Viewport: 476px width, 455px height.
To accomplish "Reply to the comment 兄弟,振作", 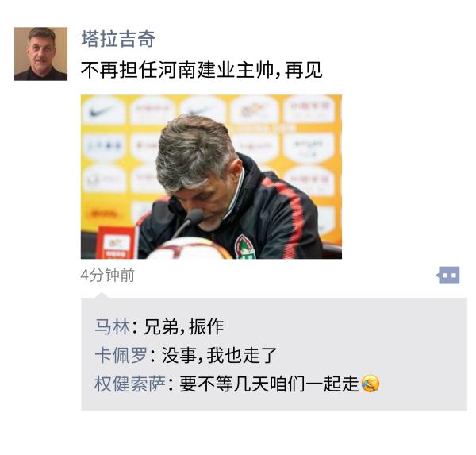I will point(184,326).
